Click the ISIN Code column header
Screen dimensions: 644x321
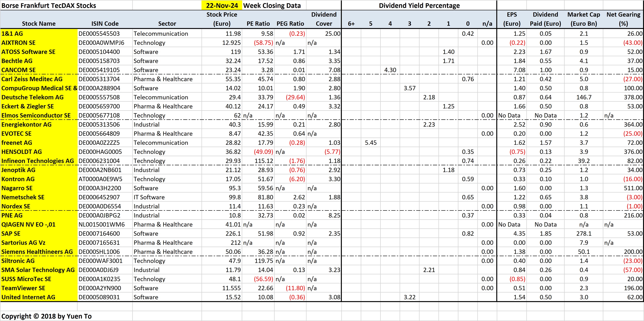pos(105,23)
